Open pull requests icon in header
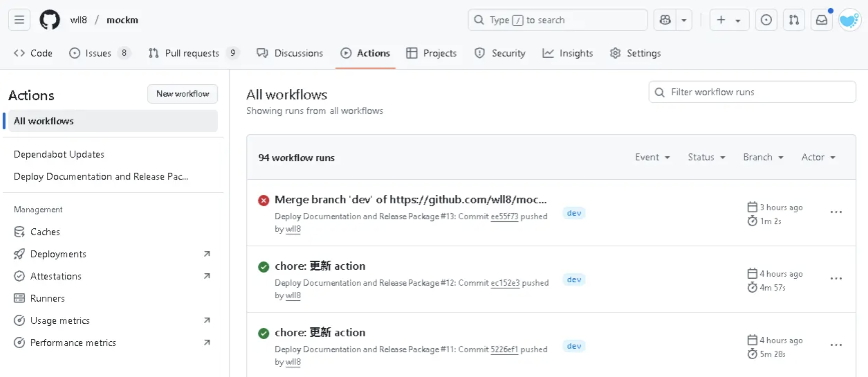This screenshot has width=868, height=377. (794, 20)
